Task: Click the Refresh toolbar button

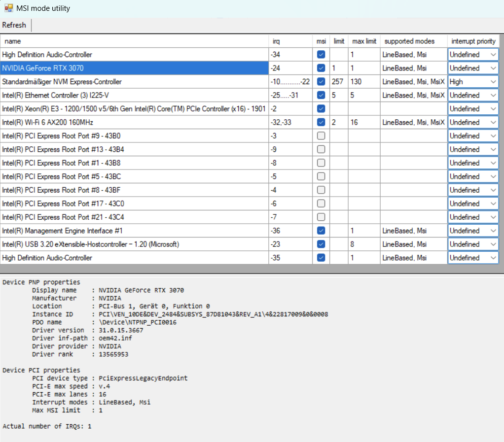Action: (14, 25)
